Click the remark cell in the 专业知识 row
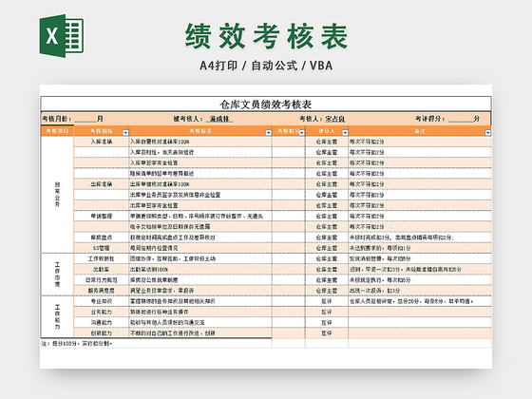 click(420, 301)
